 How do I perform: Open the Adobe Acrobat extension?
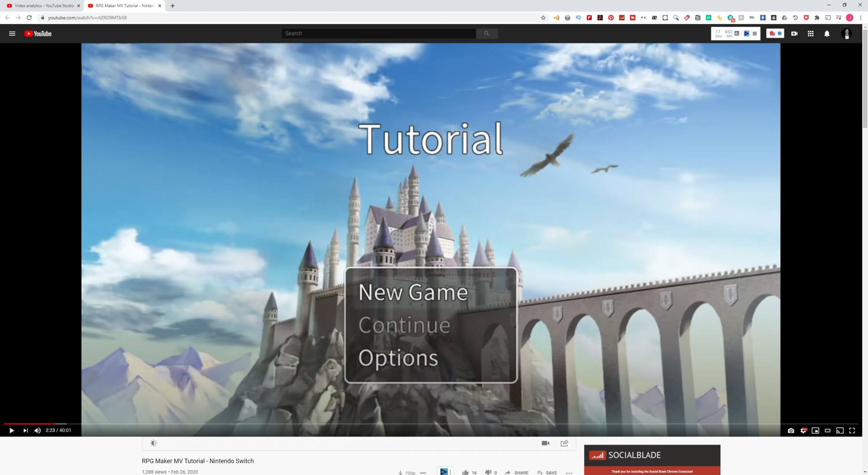[600, 17]
